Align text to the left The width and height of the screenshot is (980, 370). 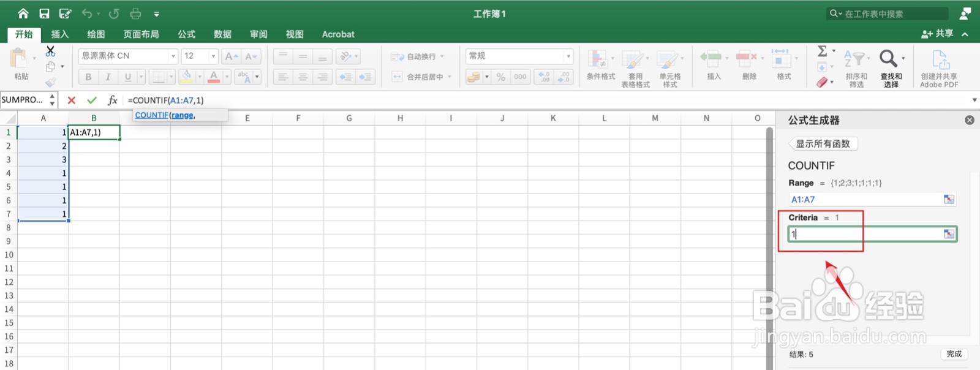(282, 77)
